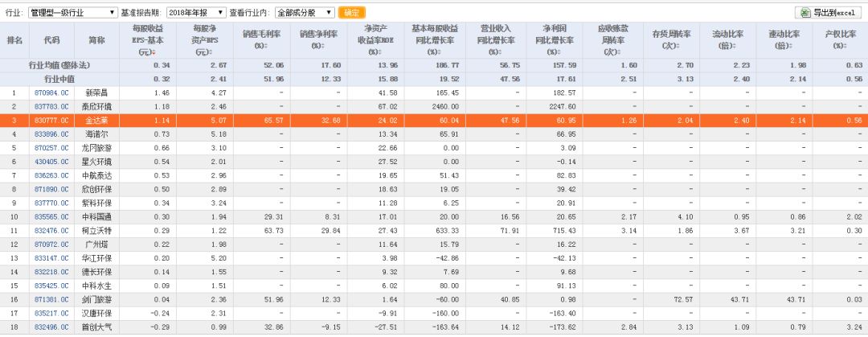
Task: Open the 管理型一级行业 industry dropdown
Action: pyautogui.click(x=72, y=12)
